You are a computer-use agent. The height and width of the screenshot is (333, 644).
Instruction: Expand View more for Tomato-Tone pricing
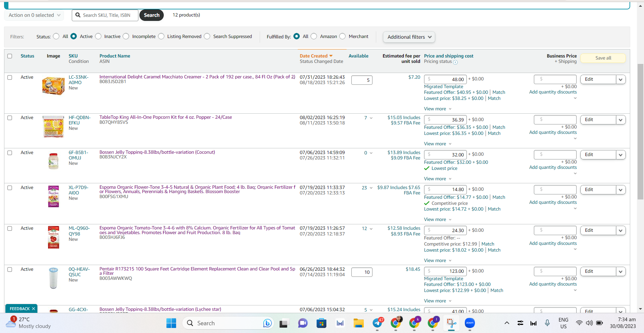tap(438, 260)
